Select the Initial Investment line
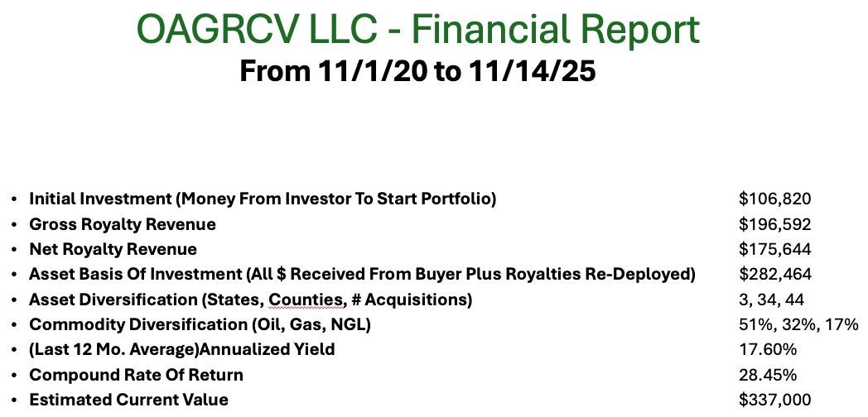This screenshot has width=868, height=417. click(263, 199)
